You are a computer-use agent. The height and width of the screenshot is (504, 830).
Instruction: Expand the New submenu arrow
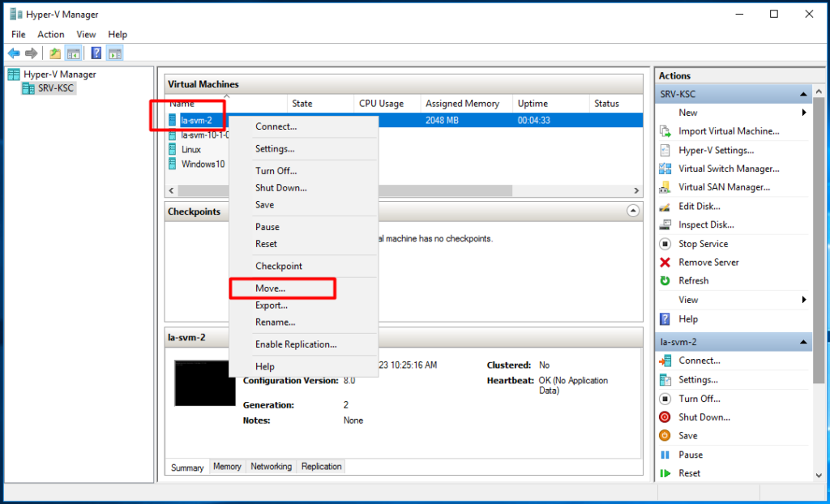point(804,113)
